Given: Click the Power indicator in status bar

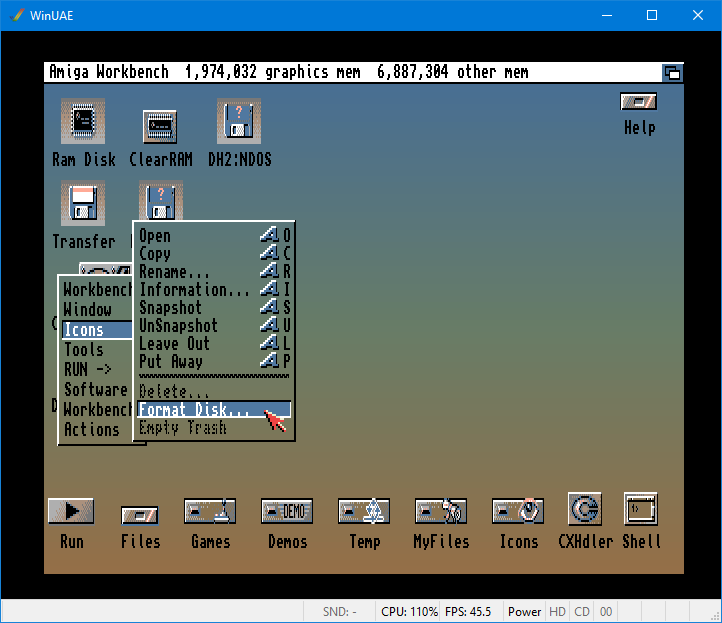Looking at the screenshot, I should click(x=524, y=611).
